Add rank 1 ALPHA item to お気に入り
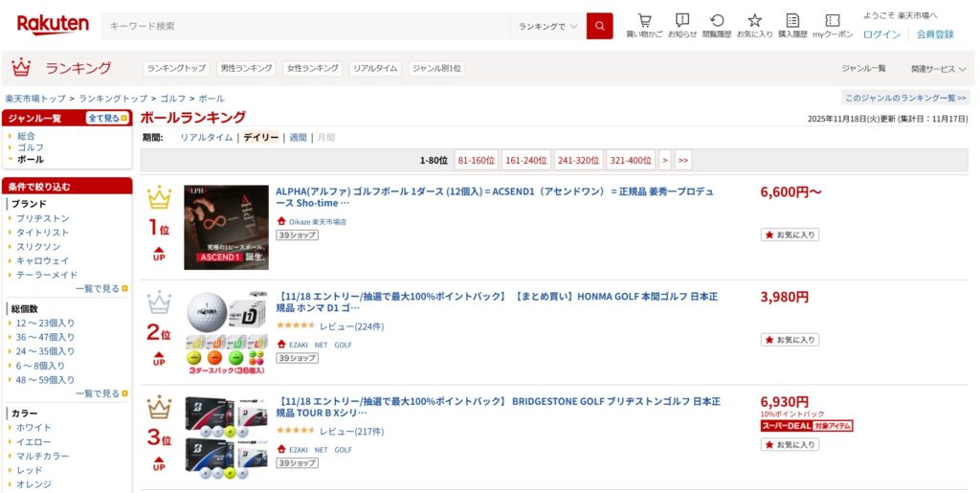 [790, 235]
